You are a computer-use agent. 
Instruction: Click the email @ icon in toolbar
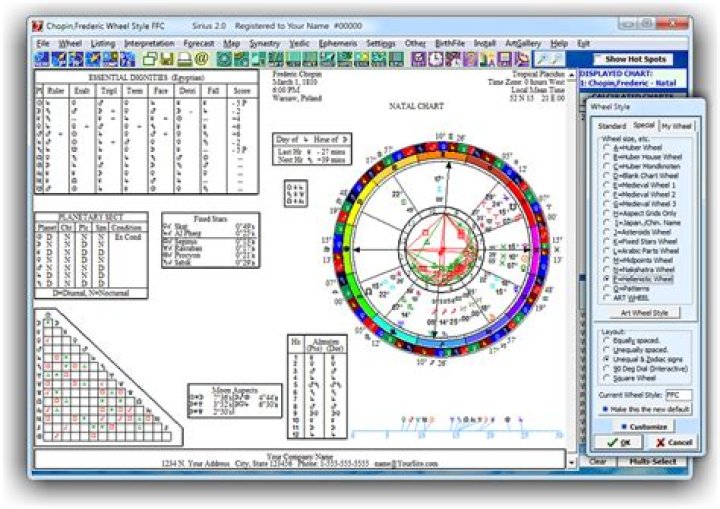click(199, 59)
